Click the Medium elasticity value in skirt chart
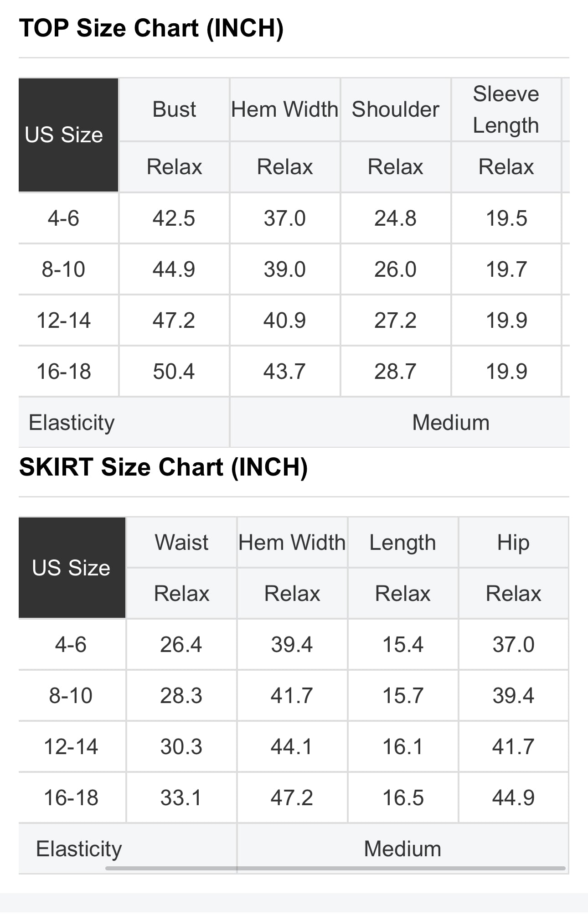588x916 pixels. 402,849
